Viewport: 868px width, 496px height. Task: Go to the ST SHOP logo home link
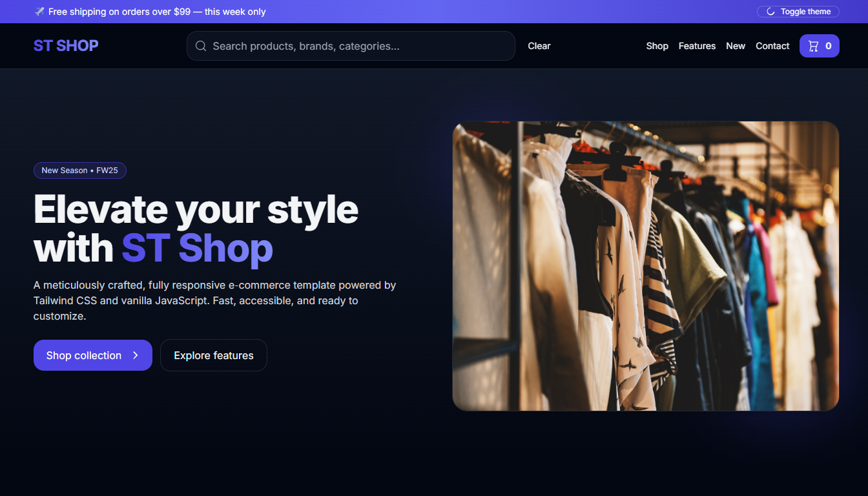[x=66, y=46]
